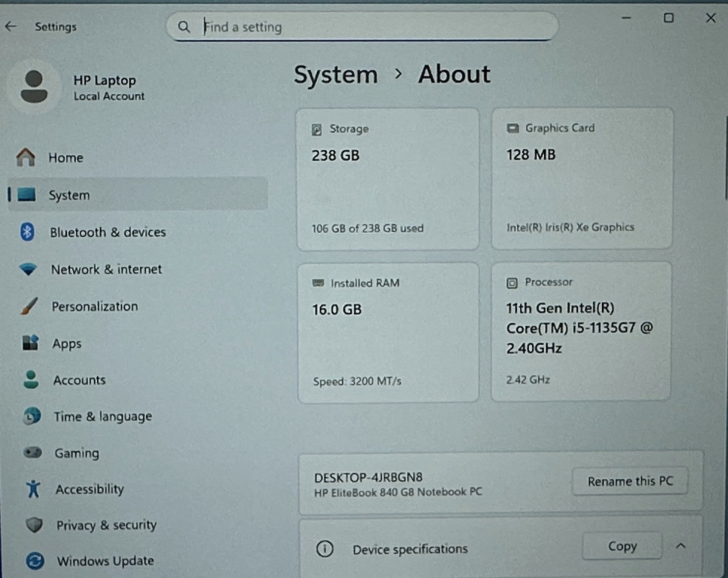Open Time & language settings
The height and width of the screenshot is (578, 728).
pos(103,416)
